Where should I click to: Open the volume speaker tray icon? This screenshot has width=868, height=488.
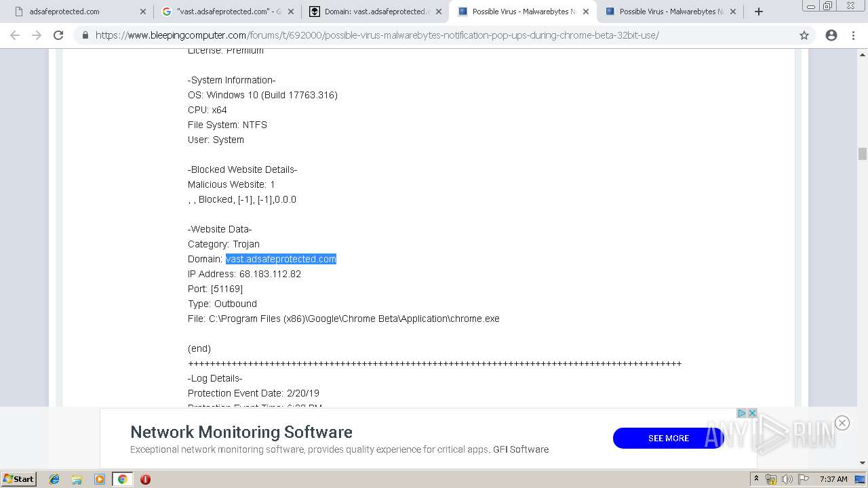(x=787, y=479)
